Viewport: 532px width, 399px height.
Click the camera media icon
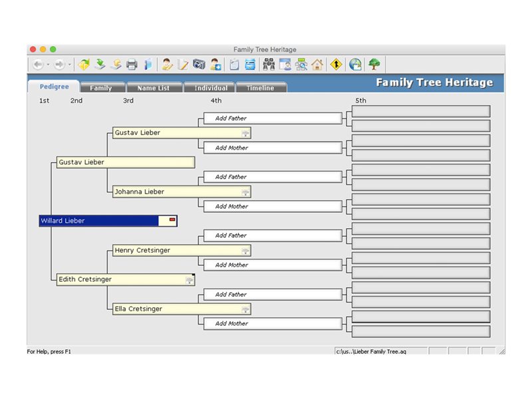[x=199, y=65]
